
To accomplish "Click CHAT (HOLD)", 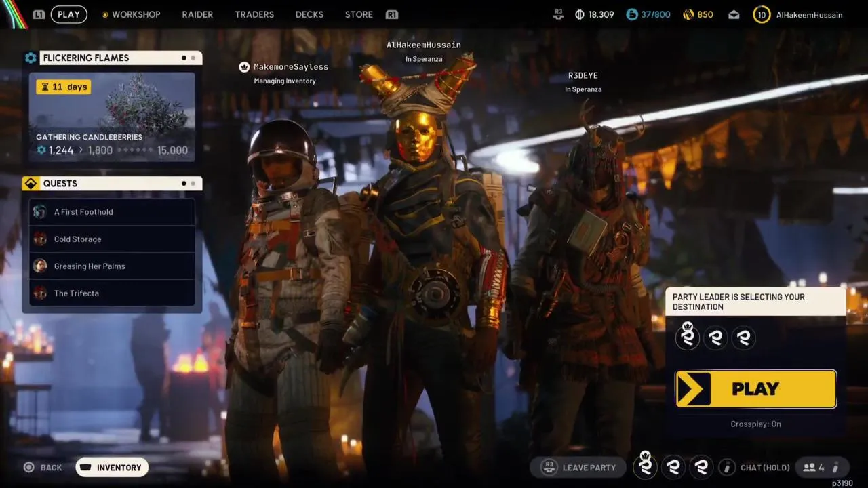I will (765, 467).
